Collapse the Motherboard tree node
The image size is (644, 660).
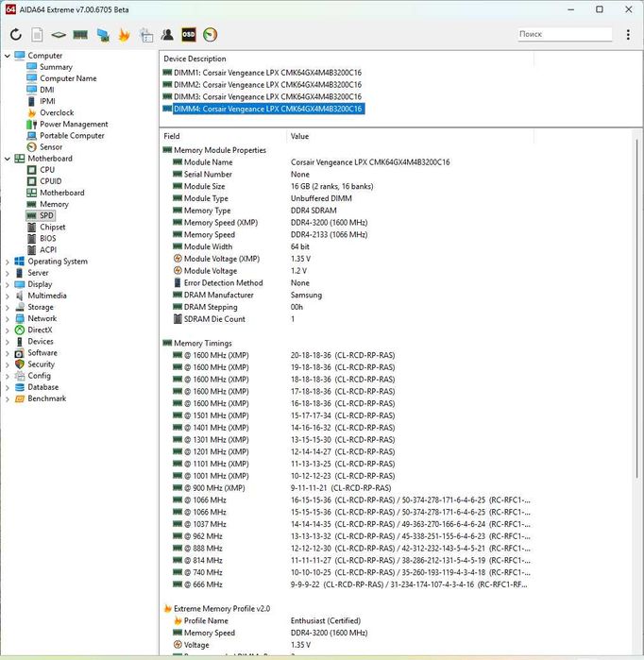[8, 159]
